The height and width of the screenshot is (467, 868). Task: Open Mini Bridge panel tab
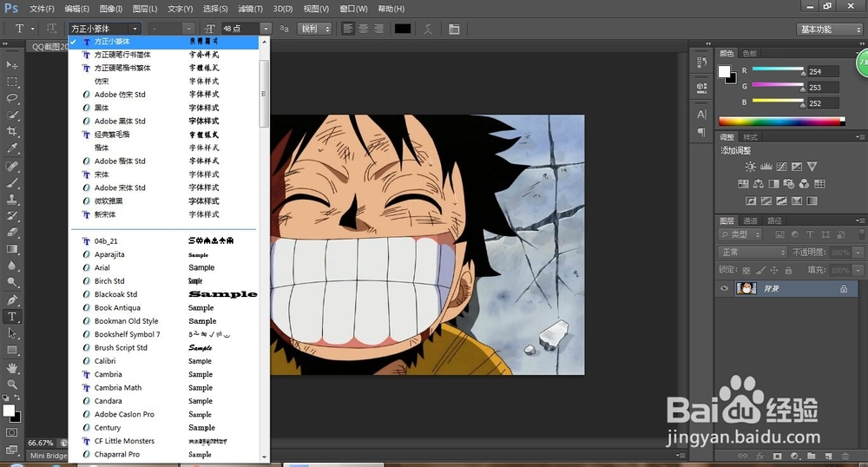coord(48,456)
